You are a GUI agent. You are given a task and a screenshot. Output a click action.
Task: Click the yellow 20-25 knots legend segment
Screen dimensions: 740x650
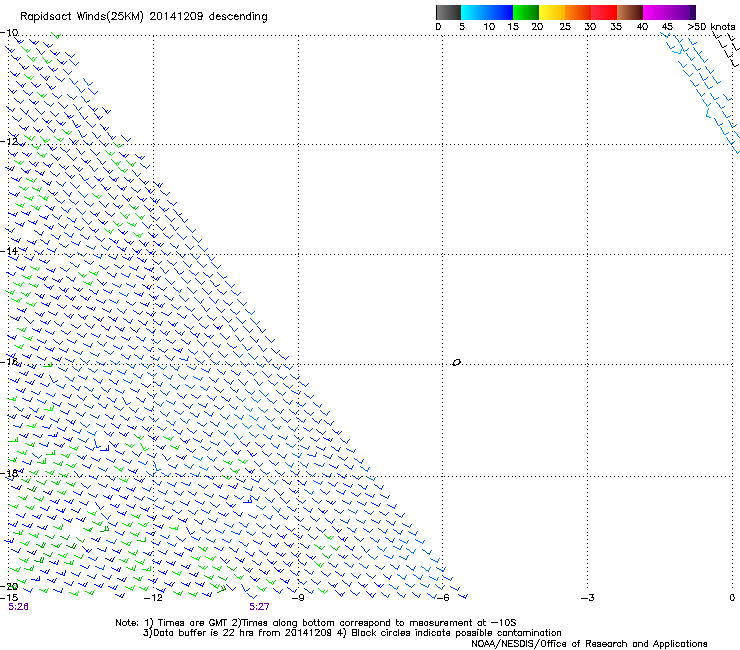552,12
